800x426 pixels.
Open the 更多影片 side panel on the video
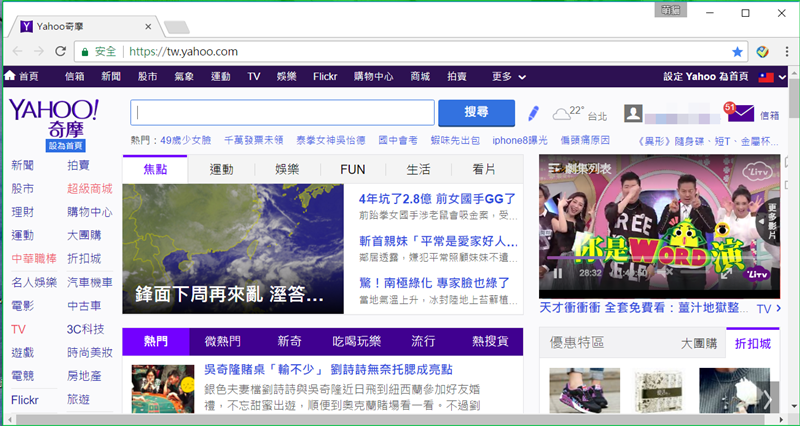click(x=769, y=221)
